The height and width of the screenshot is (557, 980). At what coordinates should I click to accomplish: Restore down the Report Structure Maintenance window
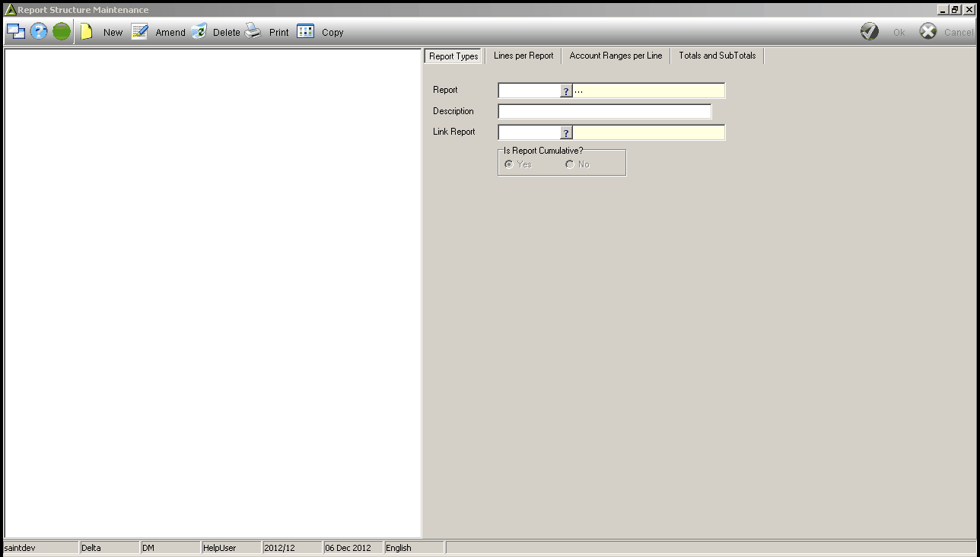click(x=955, y=10)
